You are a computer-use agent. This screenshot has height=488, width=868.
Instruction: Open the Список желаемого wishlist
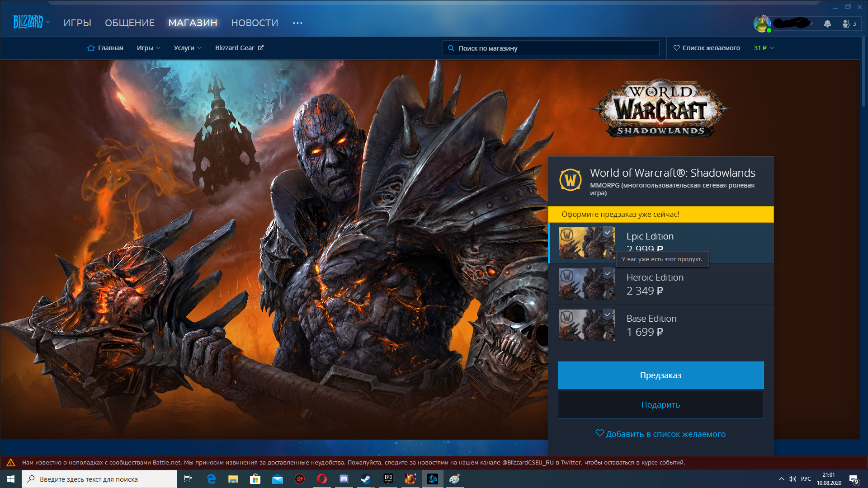(707, 48)
